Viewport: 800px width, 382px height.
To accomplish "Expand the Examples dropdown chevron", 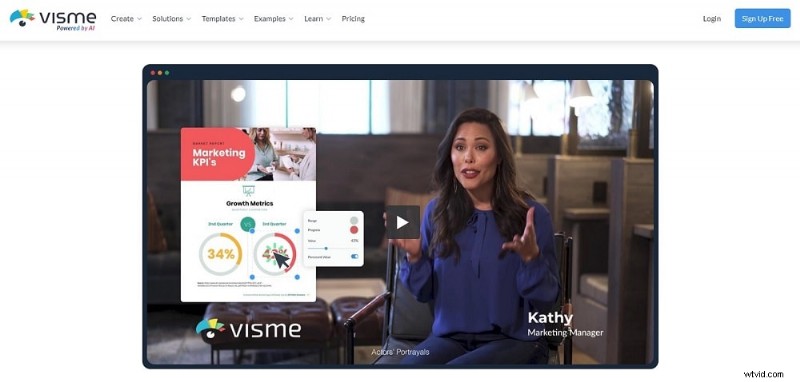I will pyautogui.click(x=291, y=19).
